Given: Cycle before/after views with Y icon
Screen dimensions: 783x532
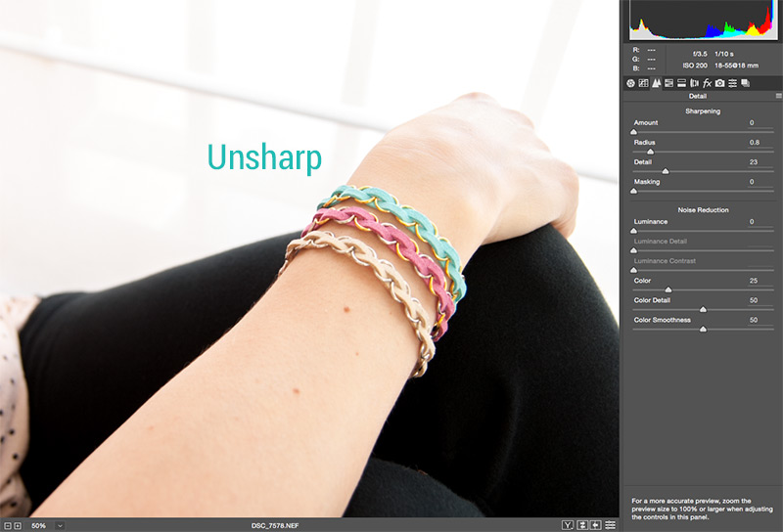Looking at the screenshot, I should click(x=568, y=525).
